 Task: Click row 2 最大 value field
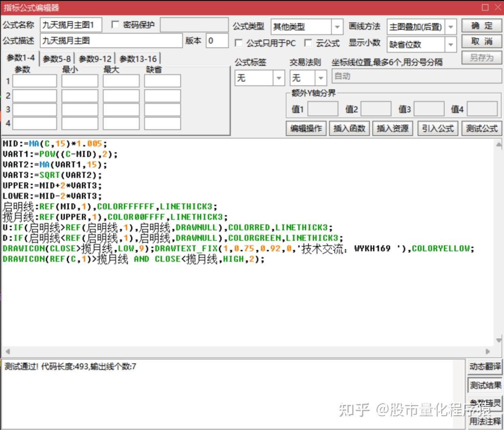[x=121, y=96]
